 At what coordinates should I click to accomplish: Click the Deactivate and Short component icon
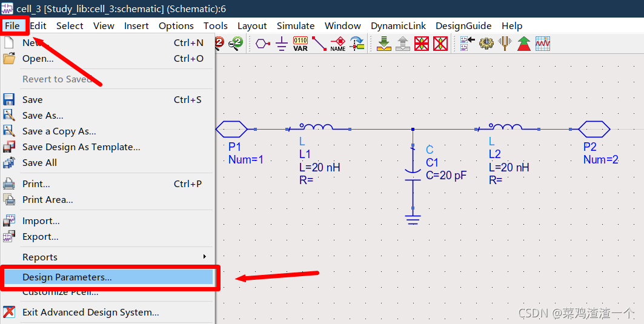[440, 43]
